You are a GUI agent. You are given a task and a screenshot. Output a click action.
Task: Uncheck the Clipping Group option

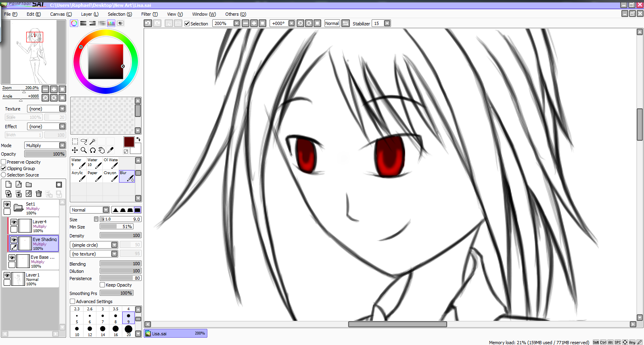4,168
